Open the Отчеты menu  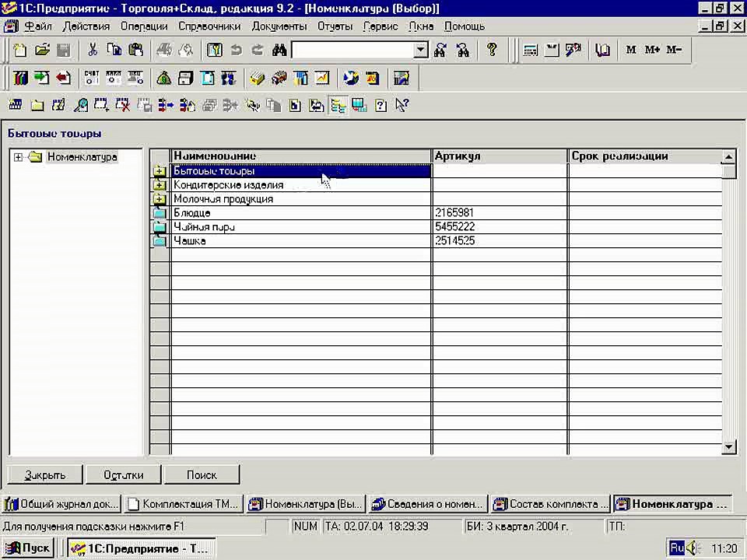tap(335, 26)
